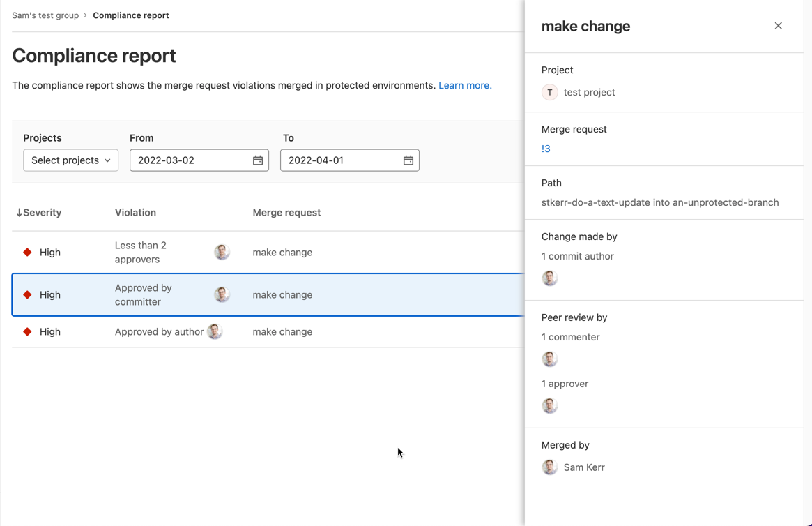Navigate to Sam's test group breadcrumb

click(45, 15)
